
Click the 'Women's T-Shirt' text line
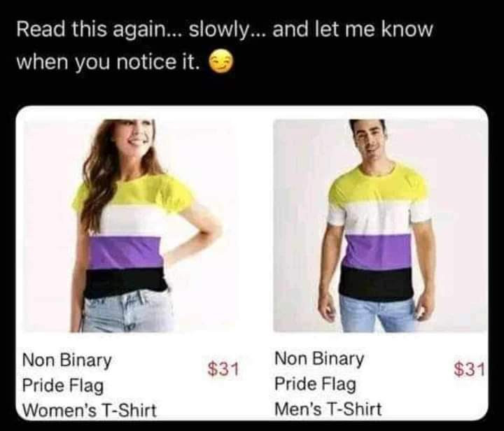(x=90, y=411)
